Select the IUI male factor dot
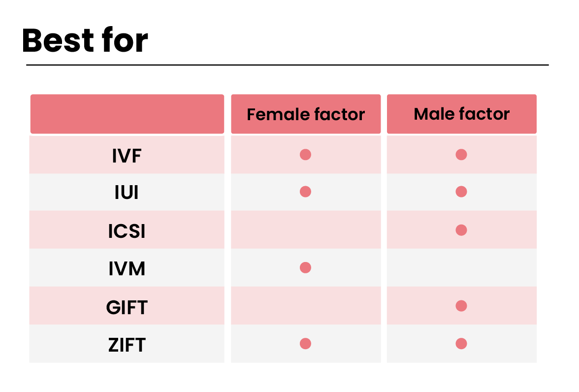The image size is (579, 392). pos(461,192)
